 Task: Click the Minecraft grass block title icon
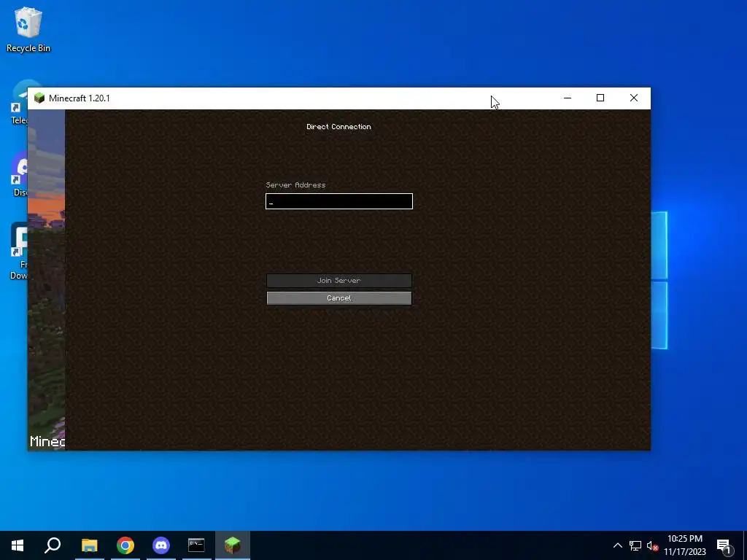point(39,98)
